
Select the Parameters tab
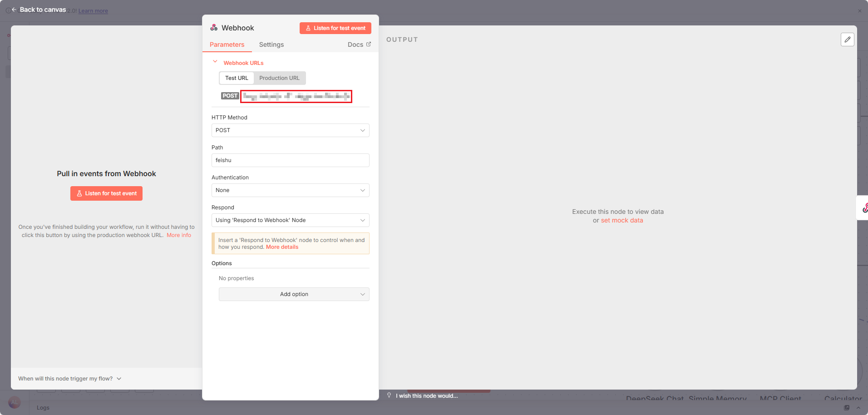227,44
